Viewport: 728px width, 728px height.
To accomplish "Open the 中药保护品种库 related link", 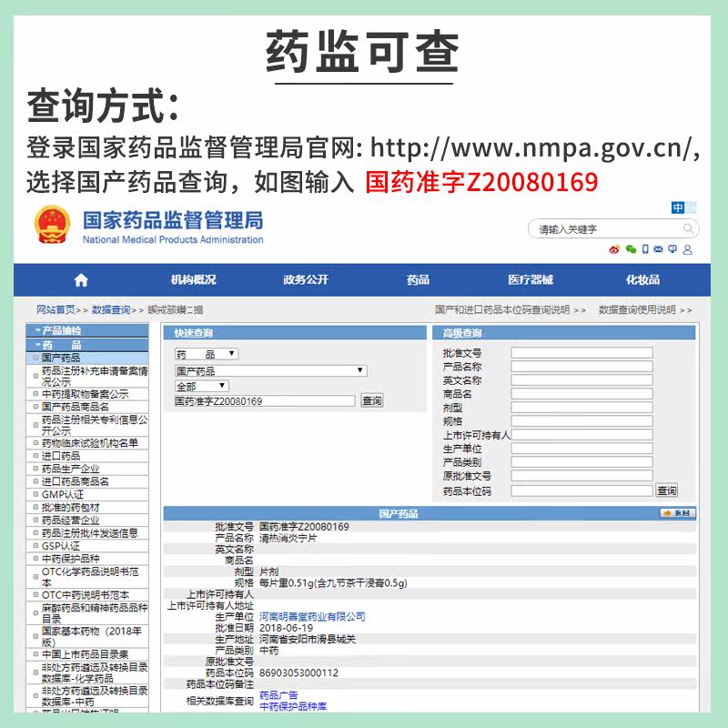I will (292, 707).
